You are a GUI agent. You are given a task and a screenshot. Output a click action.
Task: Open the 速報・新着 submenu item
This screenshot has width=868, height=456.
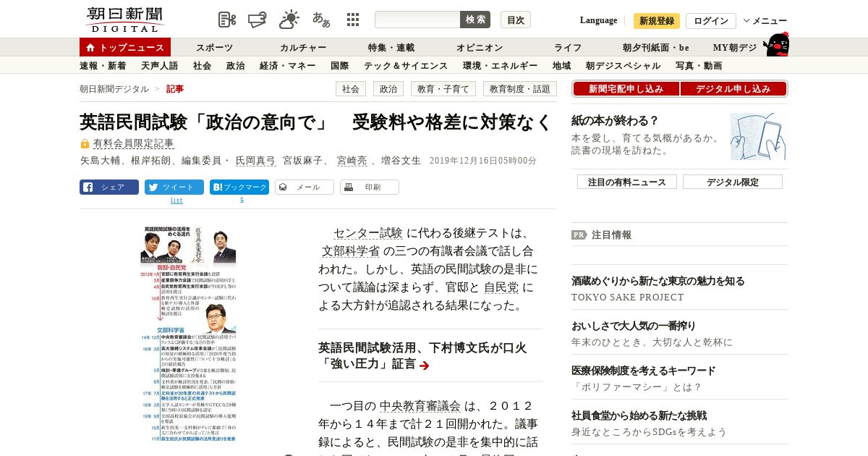(103, 66)
